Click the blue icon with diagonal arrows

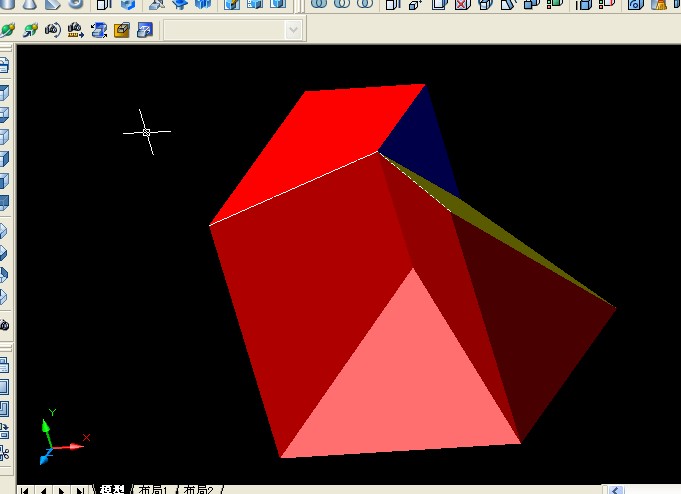[x=99, y=30]
